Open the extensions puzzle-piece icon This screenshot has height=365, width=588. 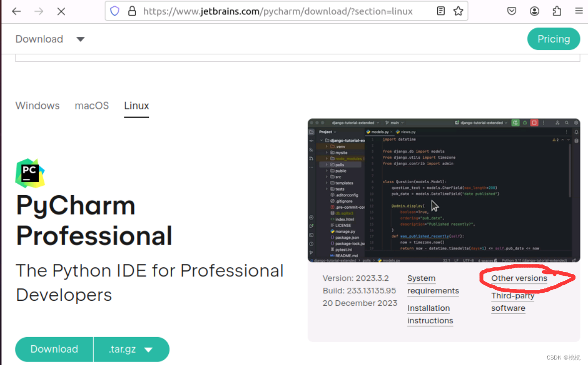(557, 10)
